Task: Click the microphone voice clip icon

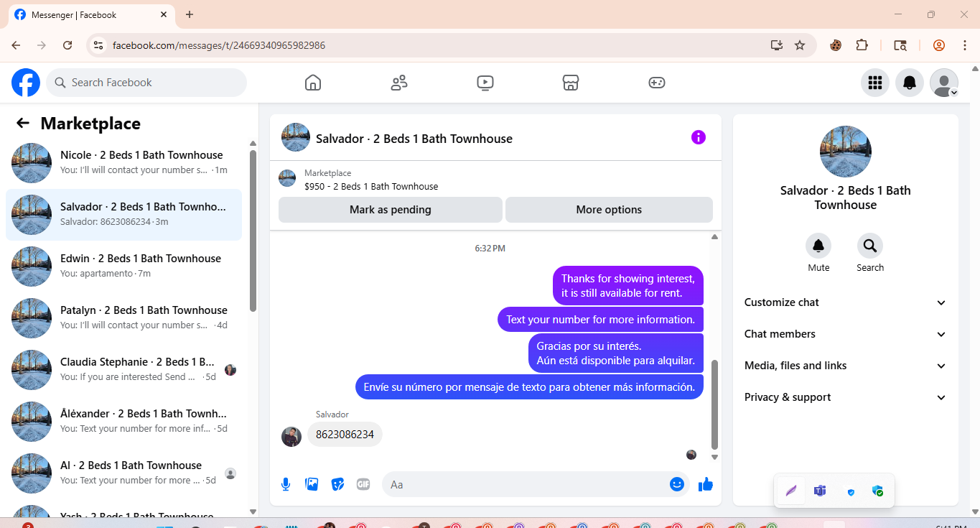Action: click(286, 484)
